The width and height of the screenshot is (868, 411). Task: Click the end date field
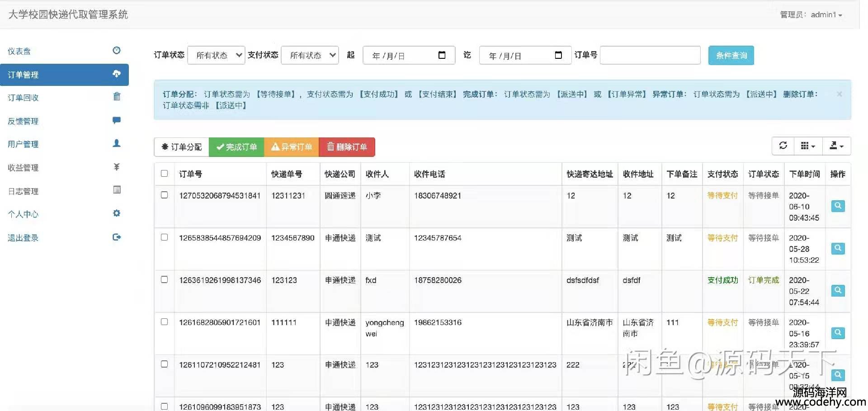tap(525, 55)
